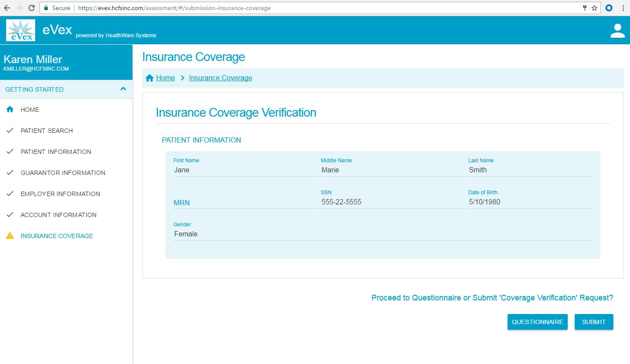Focus the SSN input field
Viewport: 630px width, 364px height.
tap(393, 202)
